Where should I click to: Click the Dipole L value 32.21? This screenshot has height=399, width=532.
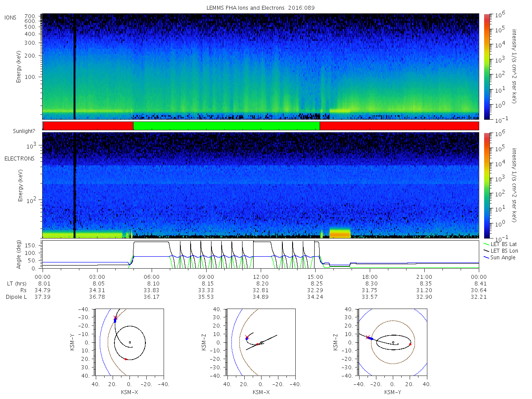(x=479, y=297)
